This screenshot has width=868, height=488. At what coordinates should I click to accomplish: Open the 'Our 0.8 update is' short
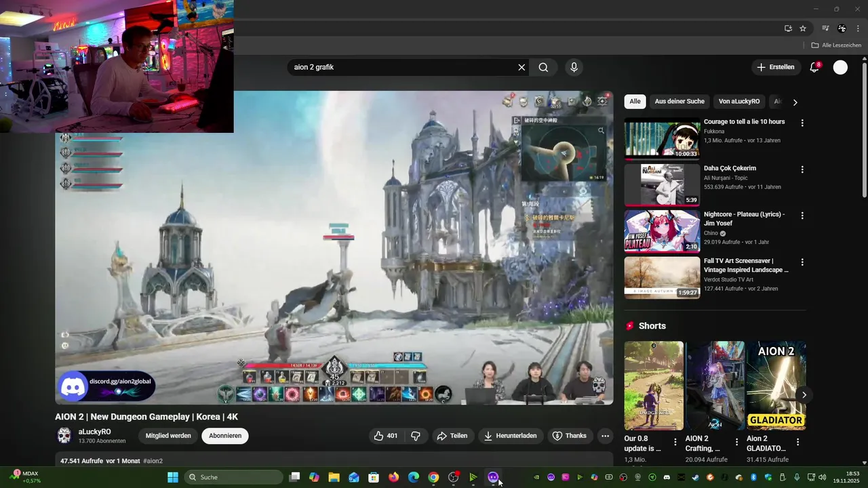654,386
